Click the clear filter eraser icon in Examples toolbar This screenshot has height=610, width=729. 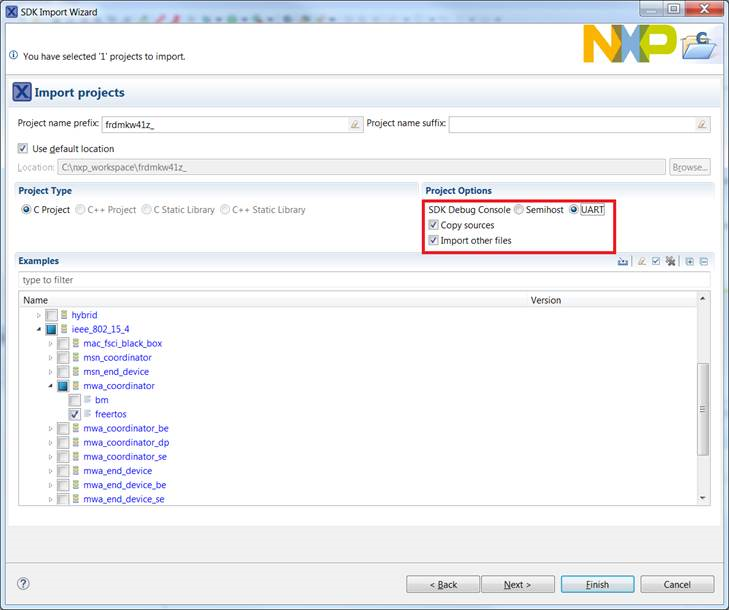pos(642,262)
